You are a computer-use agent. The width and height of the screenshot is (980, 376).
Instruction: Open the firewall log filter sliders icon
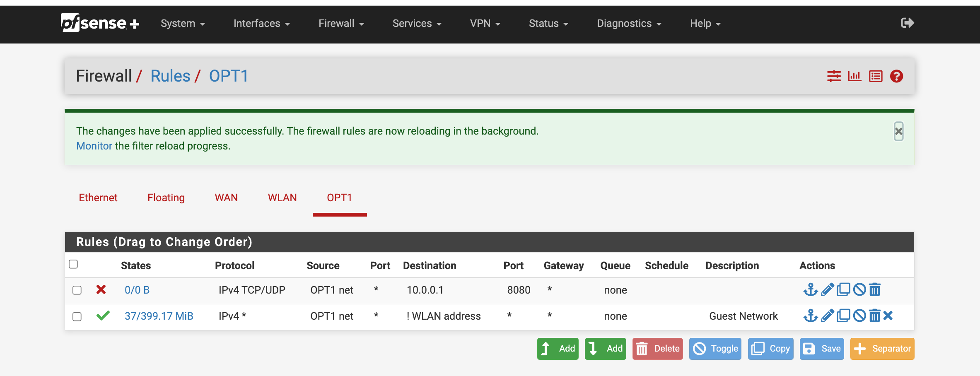[x=834, y=76]
